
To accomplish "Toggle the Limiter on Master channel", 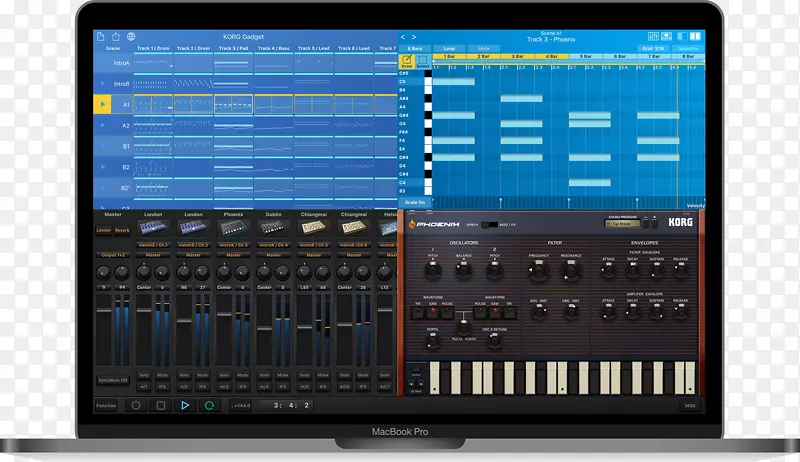I will (x=104, y=230).
